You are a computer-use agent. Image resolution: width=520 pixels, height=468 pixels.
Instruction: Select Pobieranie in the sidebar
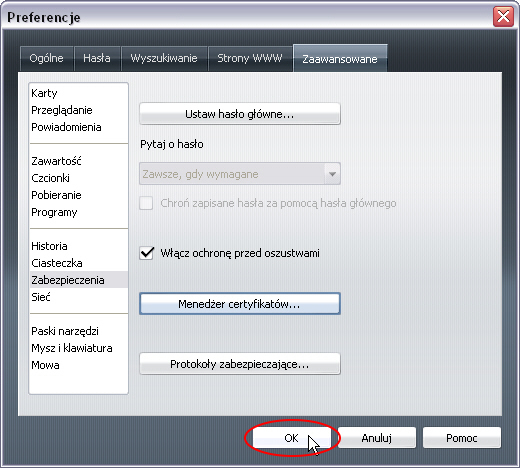(x=56, y=195)
